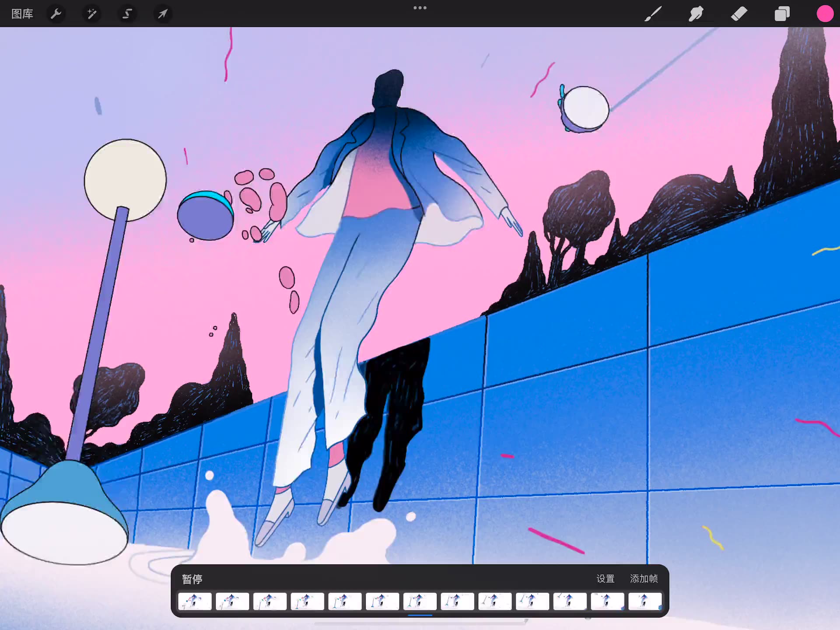Select the twelfth frame thumbnail in timeline
840x630 pixels.
(607, 602)
